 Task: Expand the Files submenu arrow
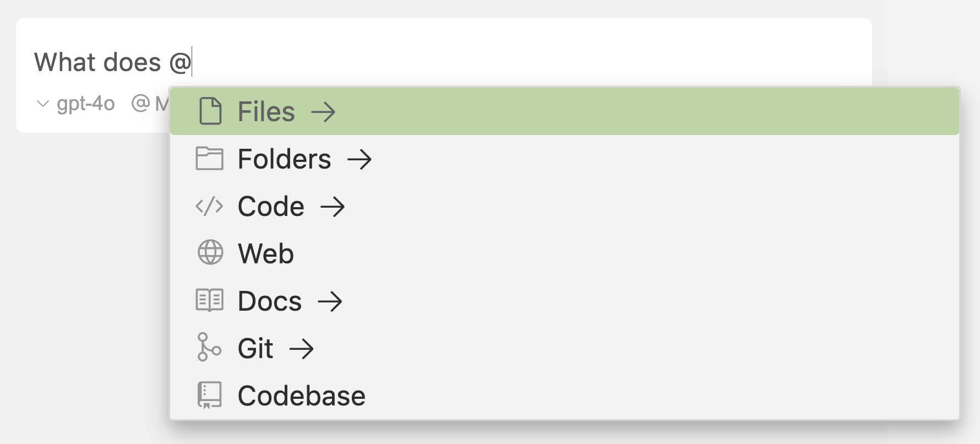tap(325, 111)
